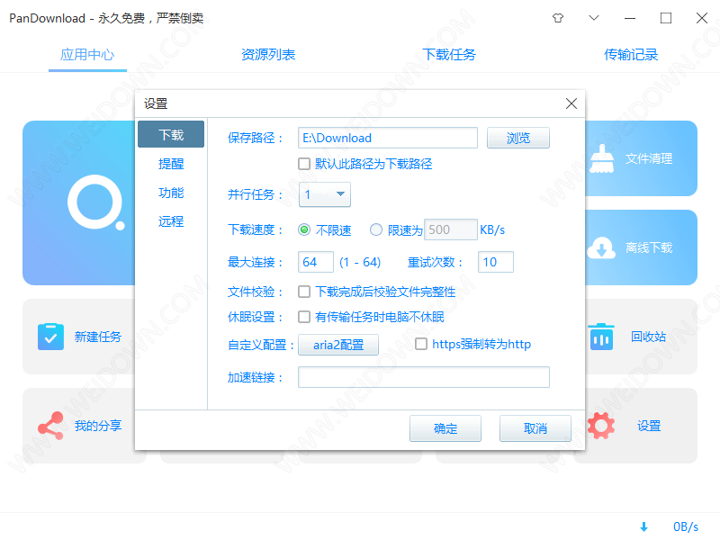Click the offline download cloud icon
Screen dimensions: 720x540
click(x=601, y=247)
